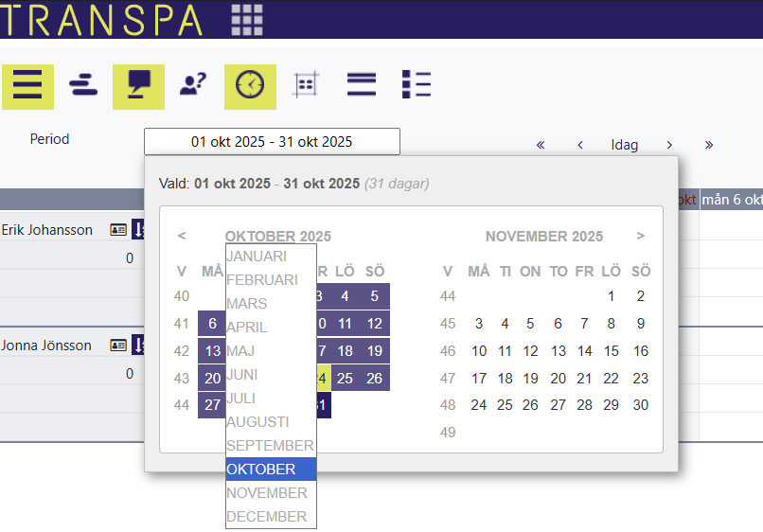Viewport: 763px width, 532px height.
Task: Go to next period single chevron
Action: 669,145
